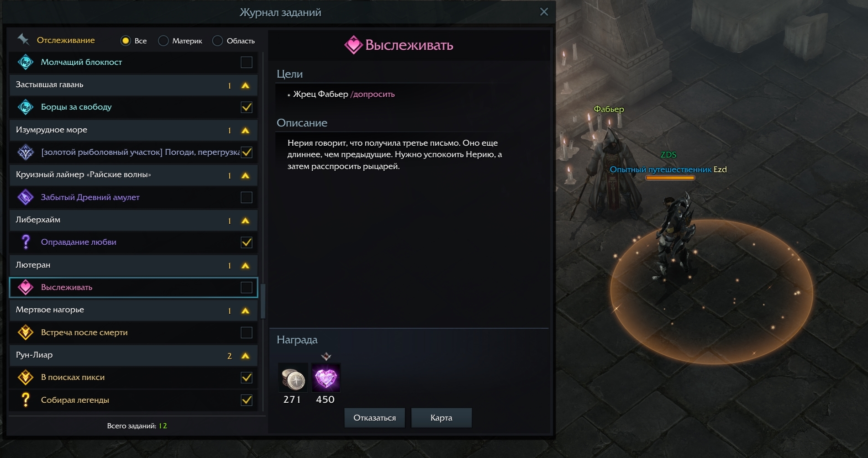Select the Материк radio filter
Screen dimensions: 868x458
tap(163, 41)
